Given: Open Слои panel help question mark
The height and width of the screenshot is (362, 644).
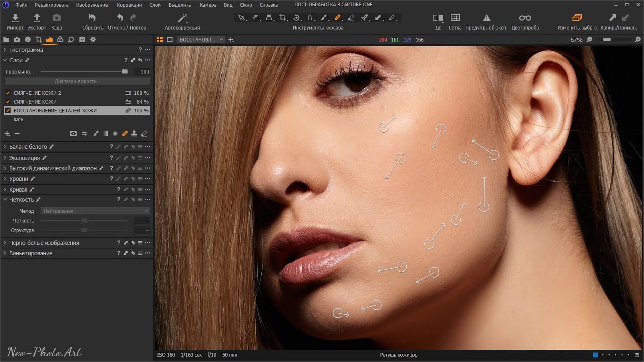Looking at the screenshot, I should coord(126,60).
